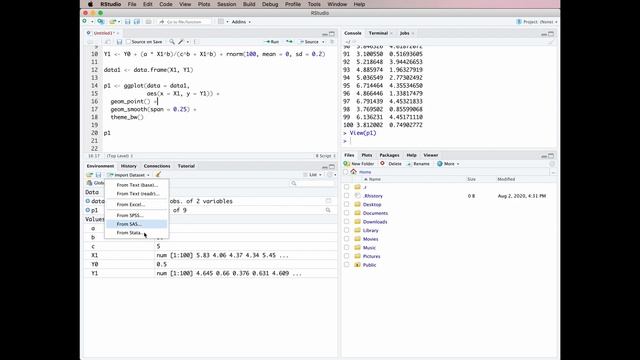Screen dimensions: 640x360
Task: Click the broom Clear objects icon
Action: tap(158, 175)
